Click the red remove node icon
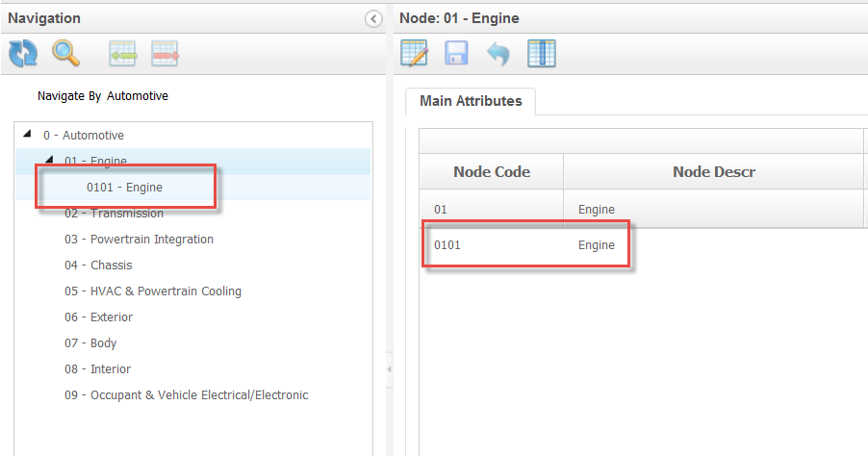 tap(166, 54)
